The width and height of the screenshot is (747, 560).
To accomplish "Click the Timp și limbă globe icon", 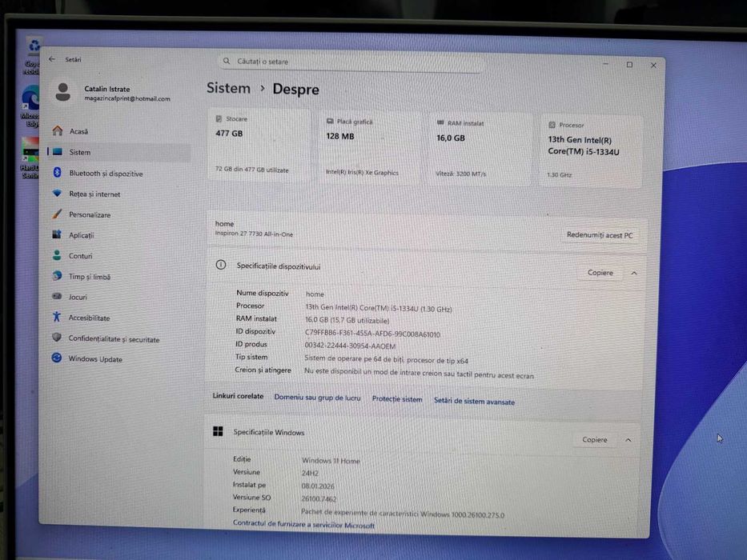I will [x=57, y=276].
